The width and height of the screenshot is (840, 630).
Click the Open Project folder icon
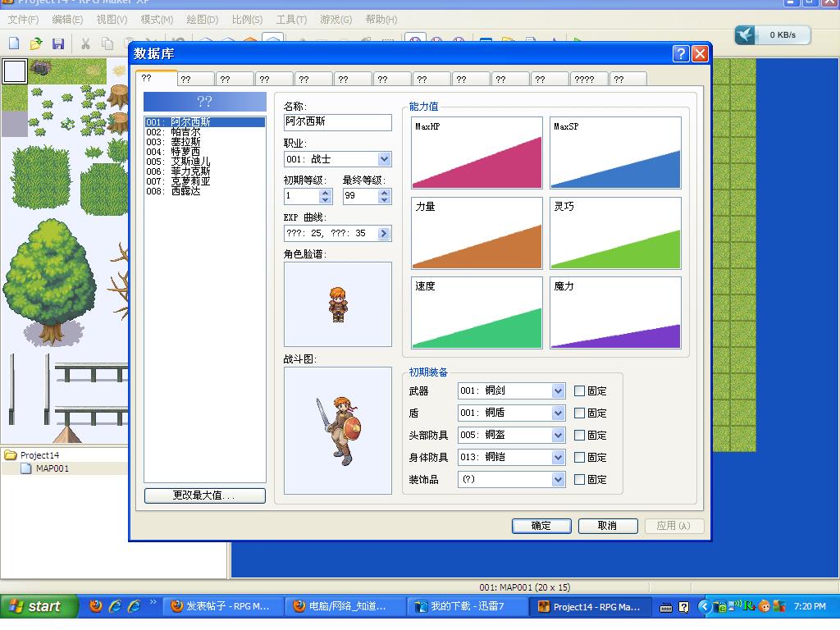(x=36, y=43)
